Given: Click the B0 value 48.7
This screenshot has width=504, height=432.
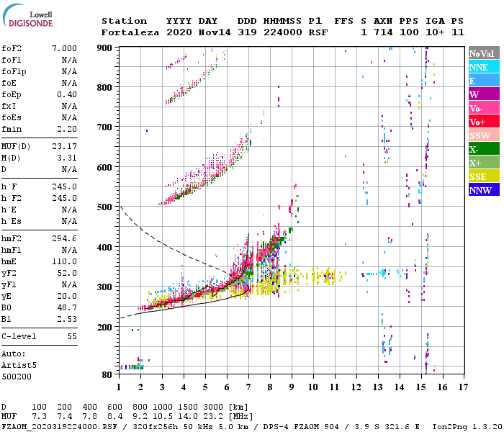Looking at the screenshot, I should [x=67, y=308].
